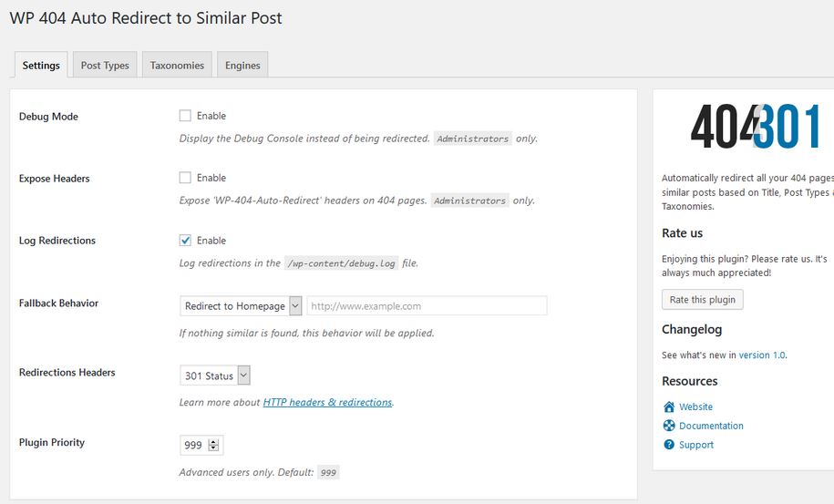Screen dimensions: 834x504
Task: Enable the Expose Headers checkbox
Action: (185, 178)
